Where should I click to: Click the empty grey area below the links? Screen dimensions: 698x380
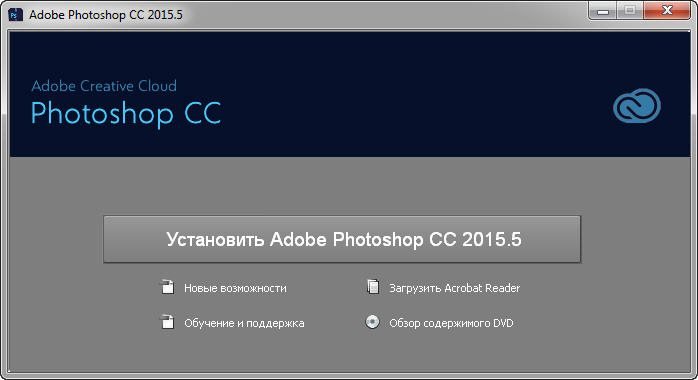pos(349,352)
